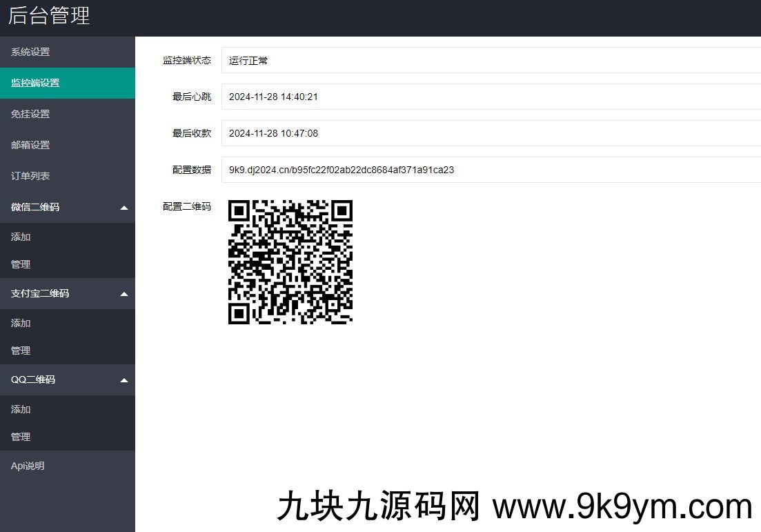This screenshot has width=761, height=532.
Task: Click 管理 under QQ二维码
Action: coord(68,437)
